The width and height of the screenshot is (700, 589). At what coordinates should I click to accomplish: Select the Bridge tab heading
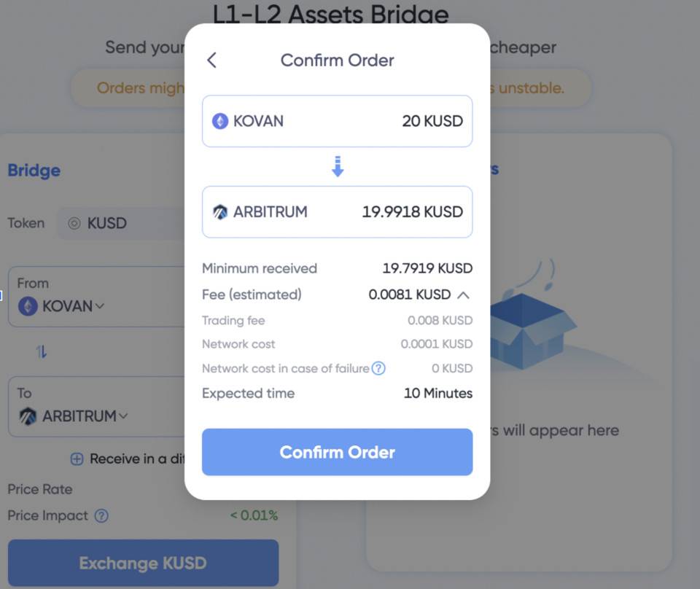(x=34, y=171)
